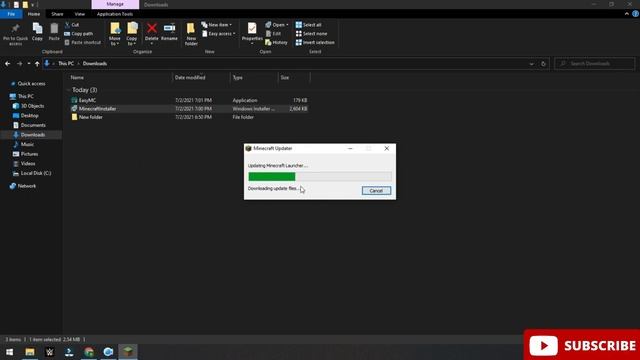The height and width of the screenshot is (360, 640).
Task: Open the ribbon Open dropdown
Action: click(x=277, y=25)
